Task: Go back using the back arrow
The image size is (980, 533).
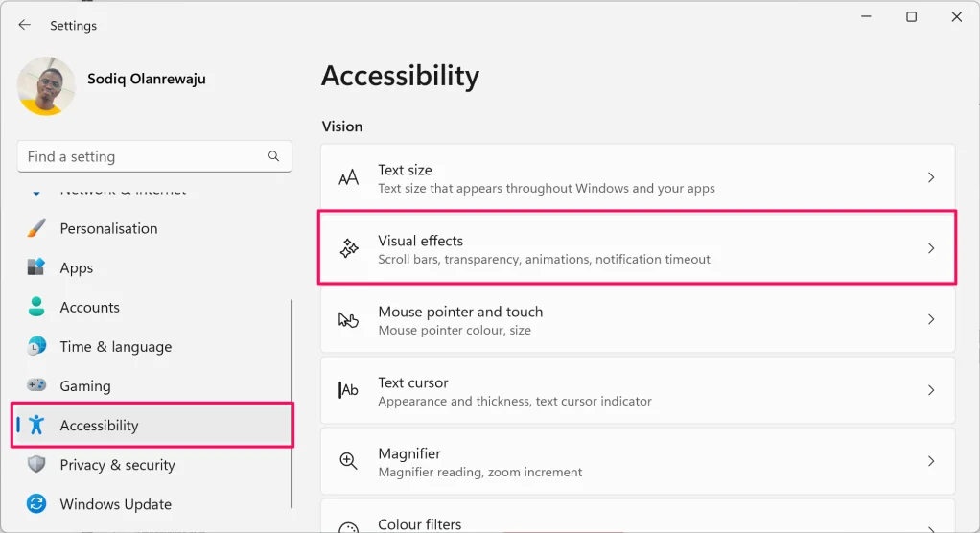Action: 24,26
